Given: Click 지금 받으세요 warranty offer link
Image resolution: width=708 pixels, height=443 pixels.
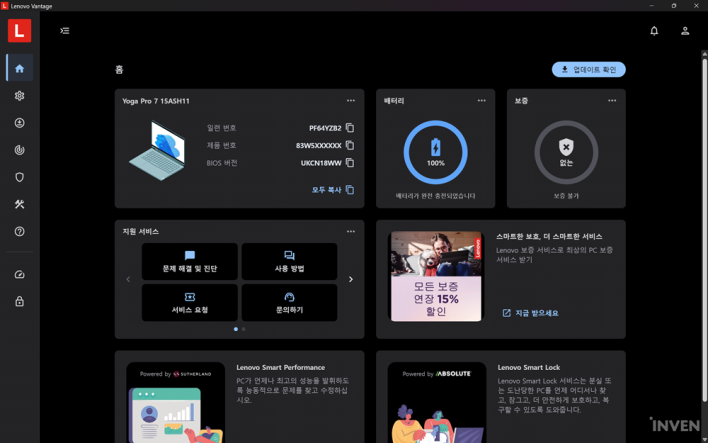Looking at the screenshot, I should 531,313.
